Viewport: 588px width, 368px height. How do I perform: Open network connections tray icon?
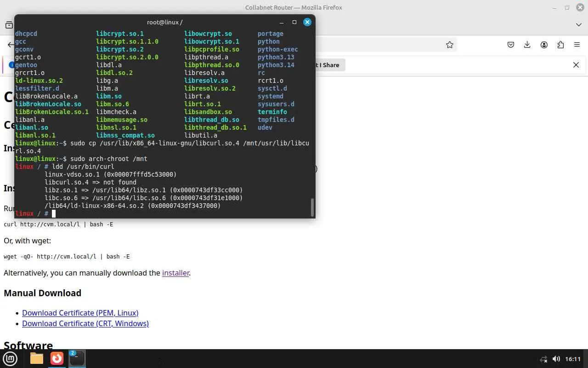coord(543,359)
